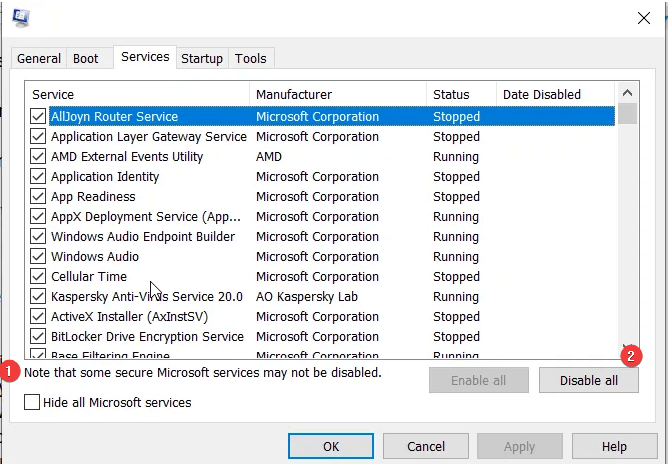Cancel the configuration changes
The width and height of the screenshot is (668, 465).
tap(425, 447)
